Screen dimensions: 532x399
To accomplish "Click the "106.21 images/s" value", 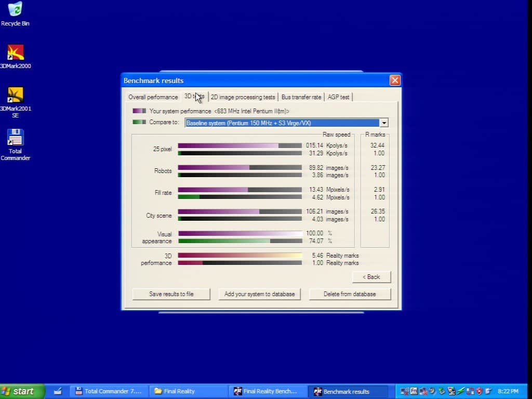I will point(327,211).
